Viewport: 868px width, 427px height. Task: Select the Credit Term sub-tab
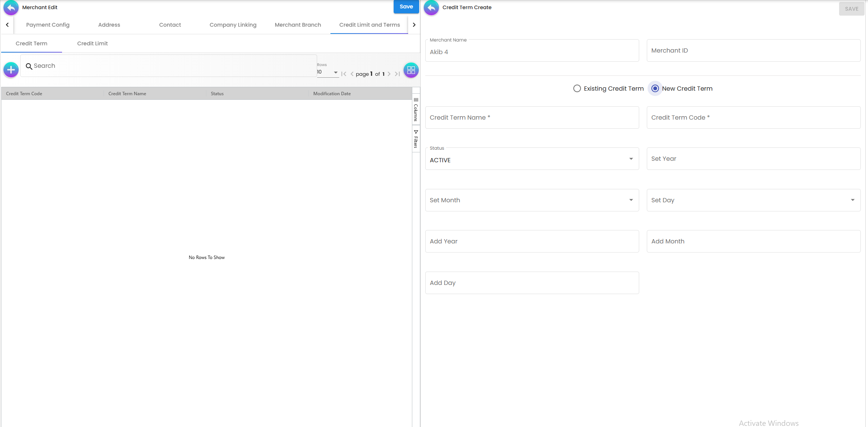(32, 43)
